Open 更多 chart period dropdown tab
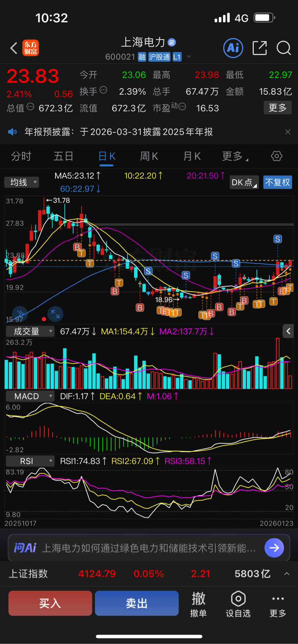 [235, 157]
